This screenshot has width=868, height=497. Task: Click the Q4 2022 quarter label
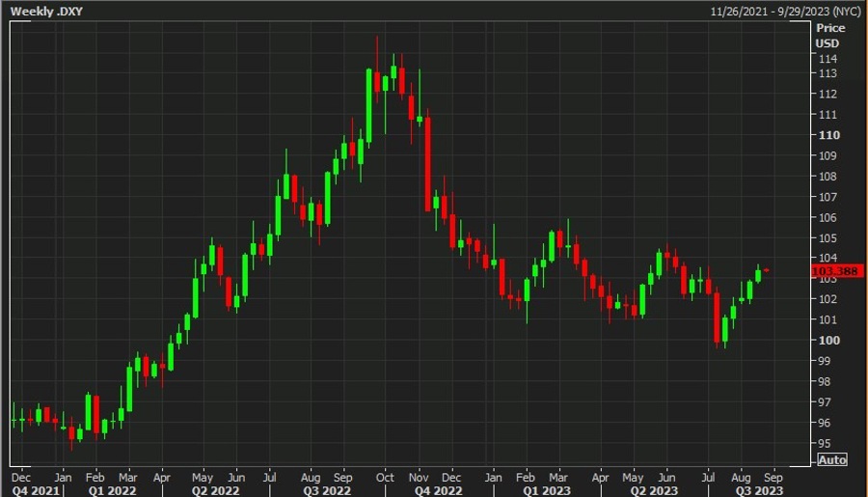click(439, 491)
